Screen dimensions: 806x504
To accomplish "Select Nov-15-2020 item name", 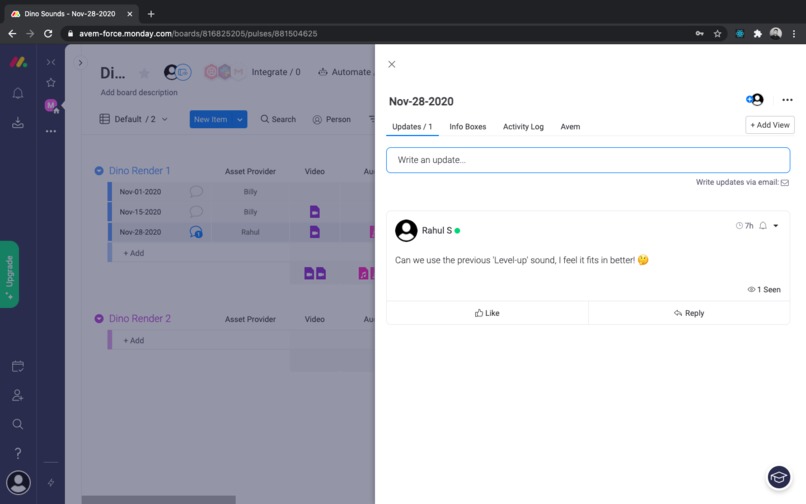I will pyautogui.click(x=140, y=212).
